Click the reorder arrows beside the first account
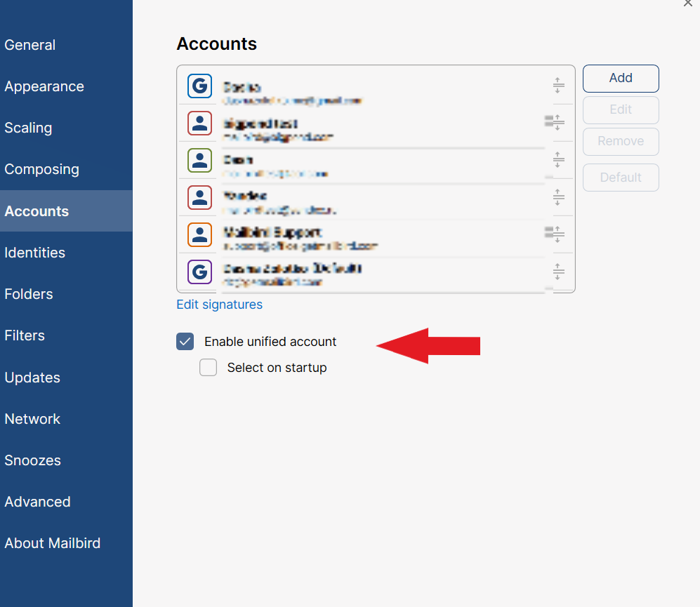 coord(559,86)
